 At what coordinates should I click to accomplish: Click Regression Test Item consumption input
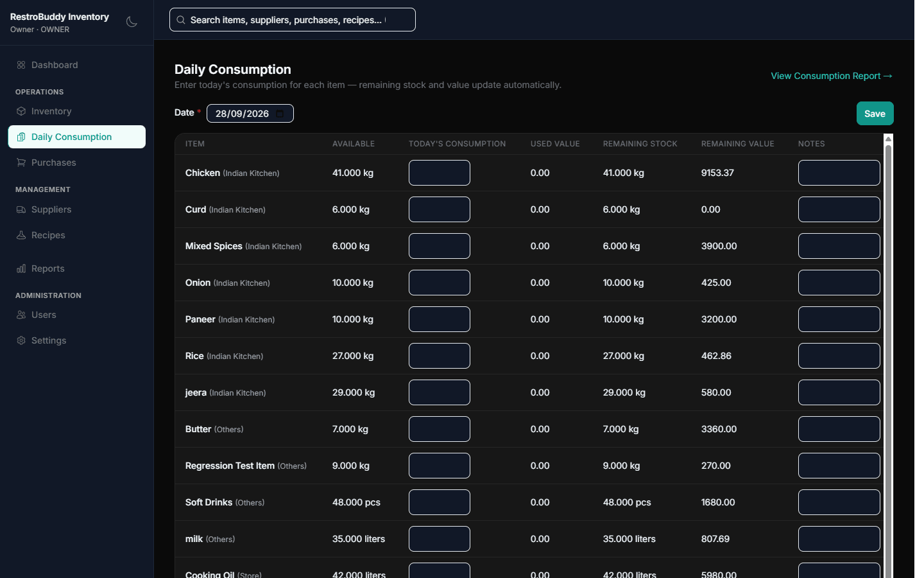(x=440, y=466)
